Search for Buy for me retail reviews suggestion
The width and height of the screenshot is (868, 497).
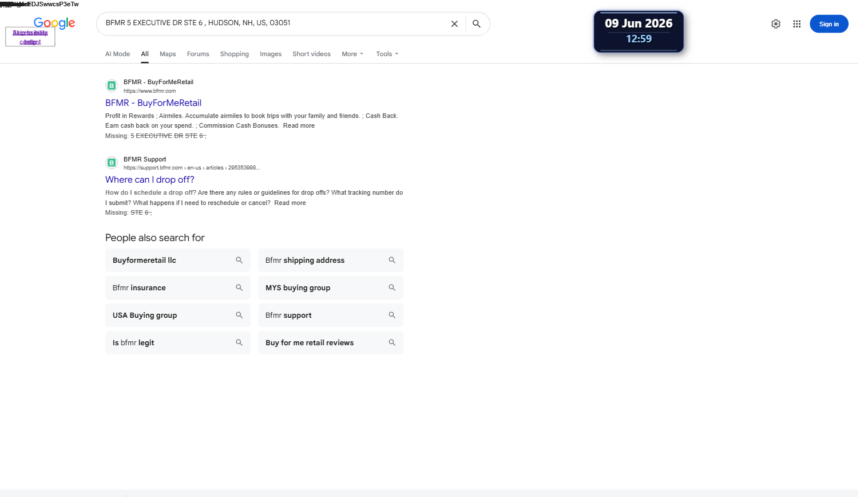pos(331,342)
